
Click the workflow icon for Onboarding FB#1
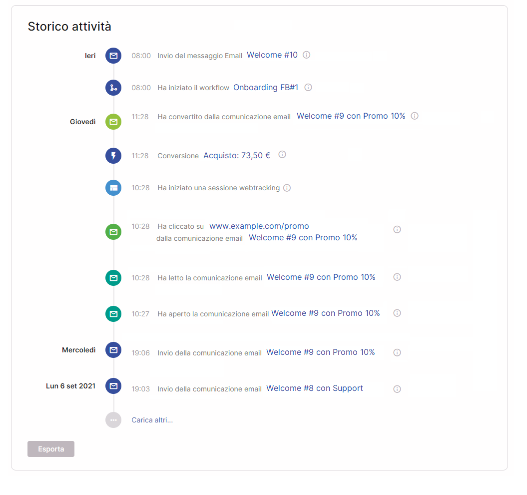coord(113,88)
